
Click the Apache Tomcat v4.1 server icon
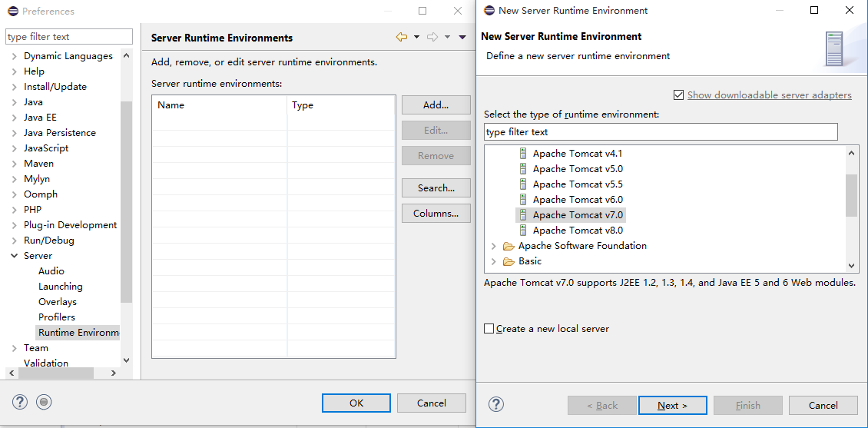(x=523, y=154)
